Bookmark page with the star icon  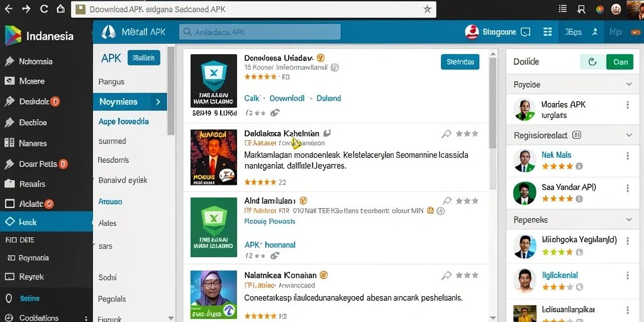(x=428, y=9)
